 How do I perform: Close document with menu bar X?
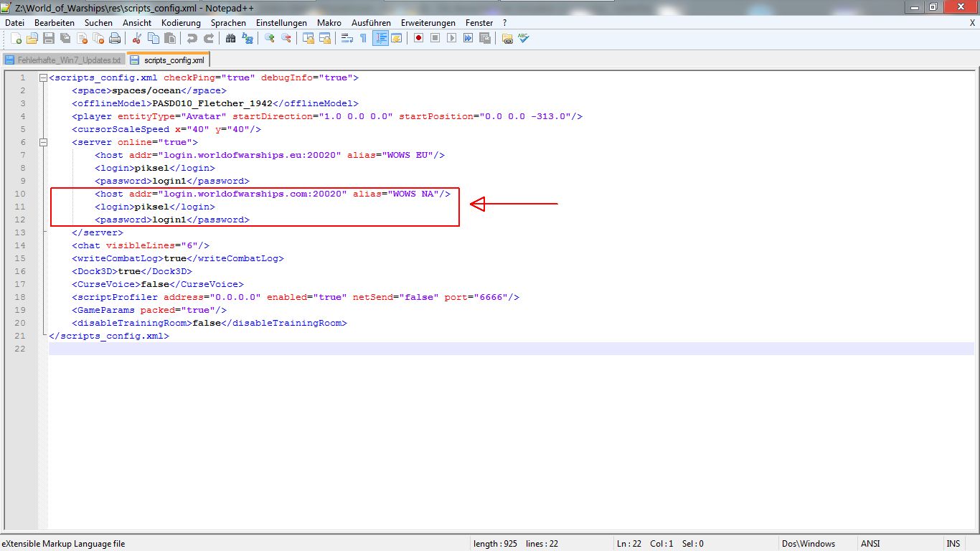click(972, 23)
